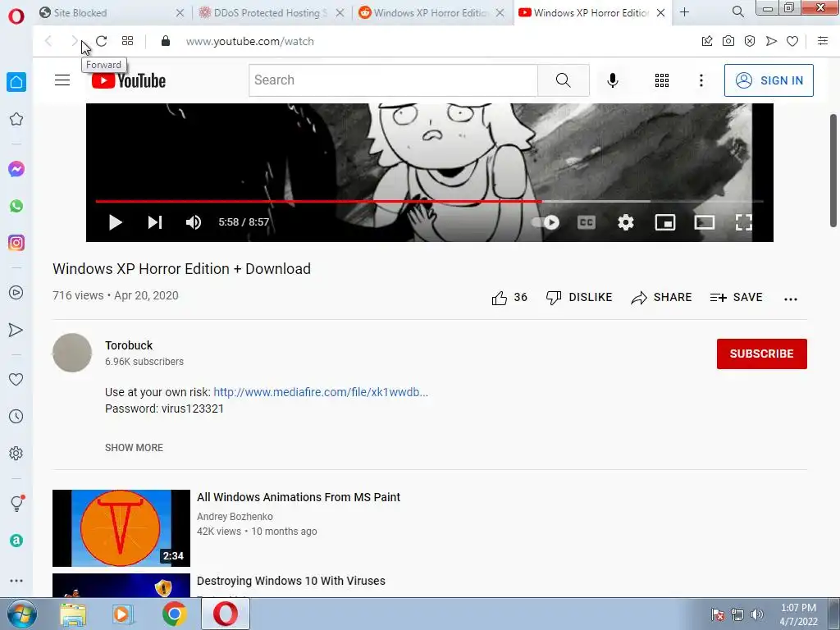Open sidebar lightbulb tips icon

point(16,503)
